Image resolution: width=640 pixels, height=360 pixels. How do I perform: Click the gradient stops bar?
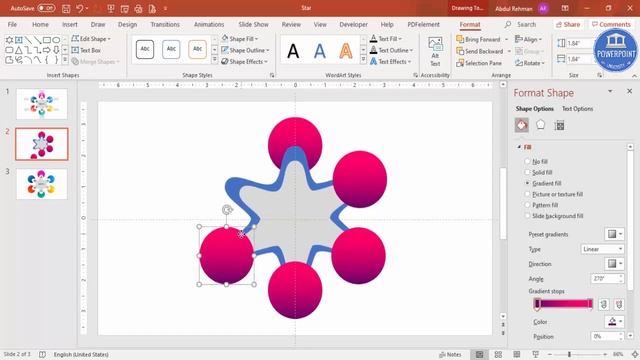pos(563,303)
